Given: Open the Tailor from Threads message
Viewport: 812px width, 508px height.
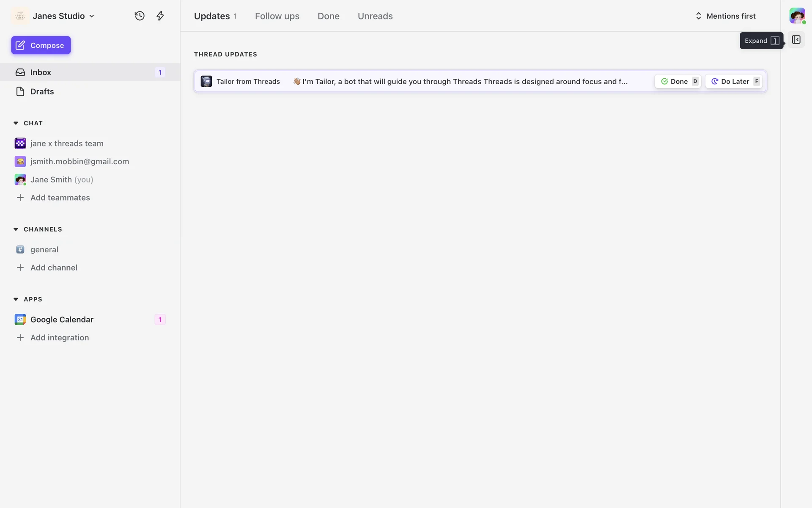Looking at the screenshot, I should tap(423, 81).
